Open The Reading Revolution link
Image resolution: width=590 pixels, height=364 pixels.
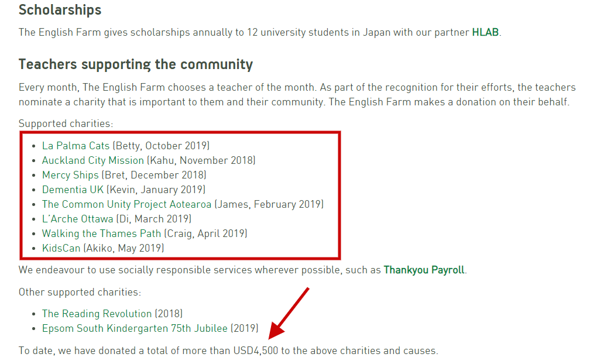(97, 314)
